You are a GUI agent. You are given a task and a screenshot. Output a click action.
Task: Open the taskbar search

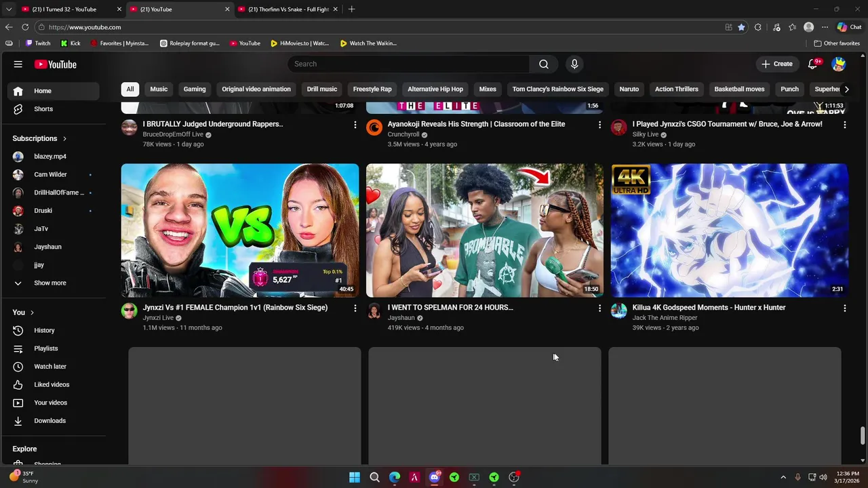[374, 477]
